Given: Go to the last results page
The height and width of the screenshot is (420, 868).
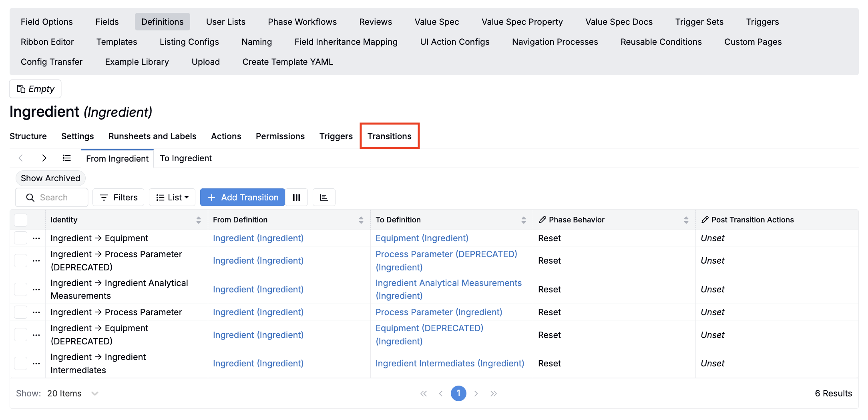Looking at the screenshot, I should pos(494,394).
